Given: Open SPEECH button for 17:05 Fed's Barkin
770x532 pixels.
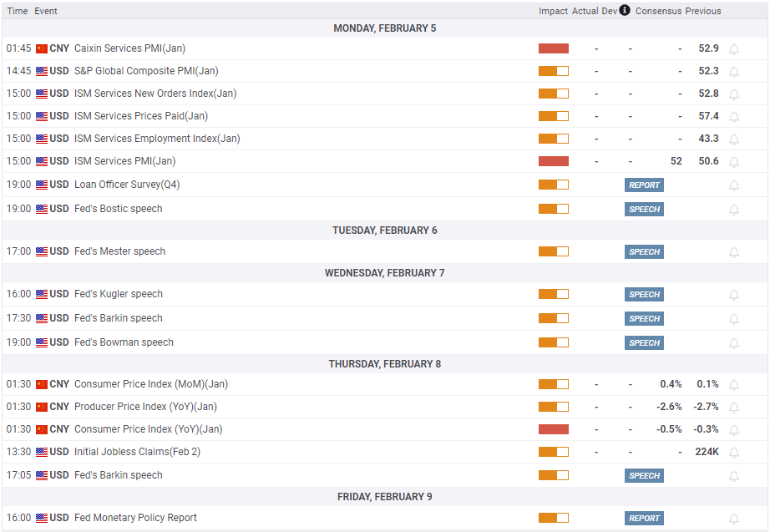Looking at the screenshot, I should coord(644,475).
